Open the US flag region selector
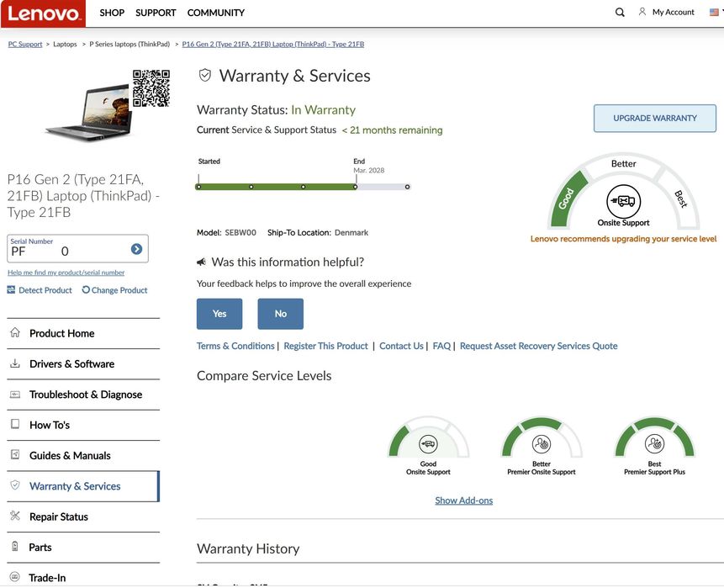The height and width of the screenshot is (588, 724). [x=714, y=12]
